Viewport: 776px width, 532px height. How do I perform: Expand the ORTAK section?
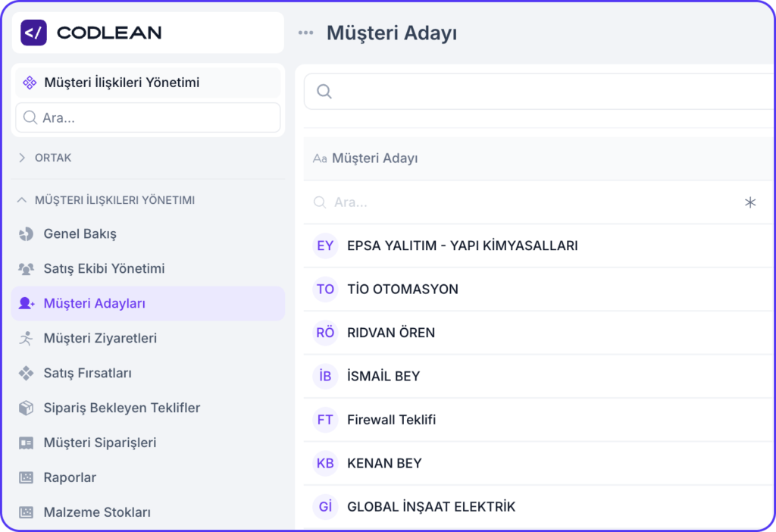tap(53, 158)
